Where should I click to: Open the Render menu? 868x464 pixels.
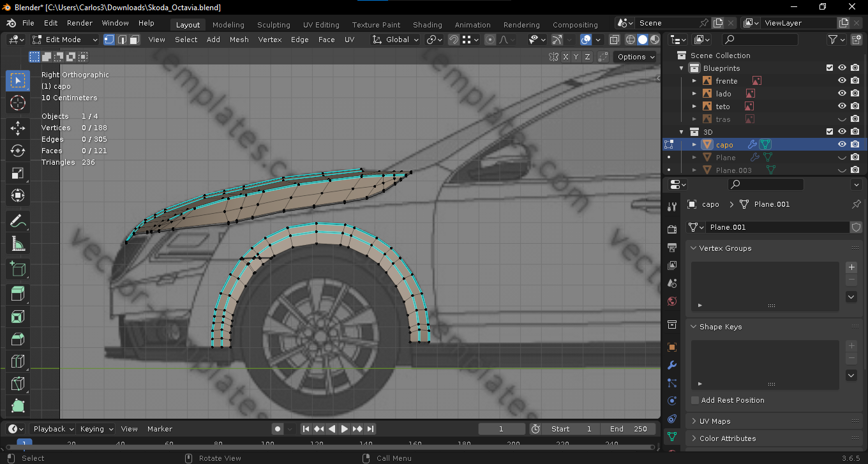tap(80, 23)
